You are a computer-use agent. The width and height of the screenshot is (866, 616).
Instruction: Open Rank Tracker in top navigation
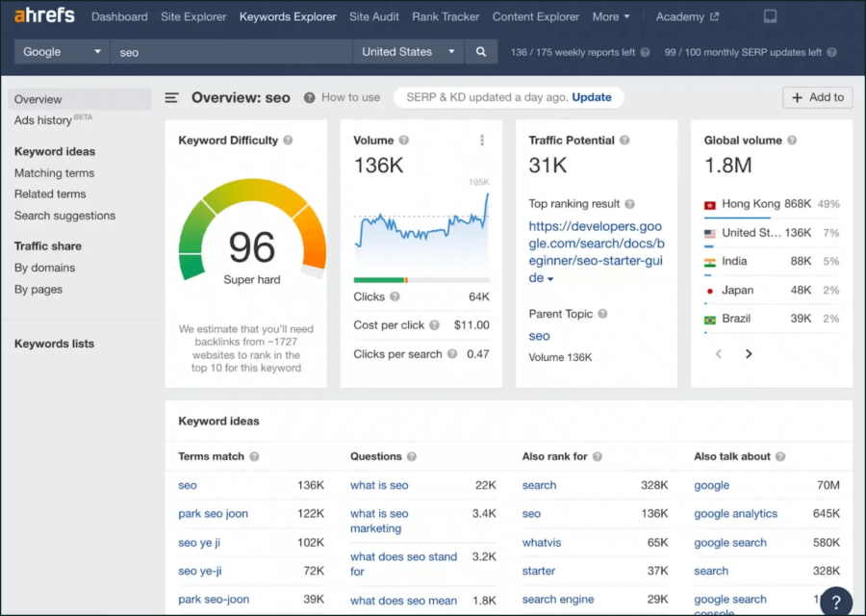coord(446,17)
